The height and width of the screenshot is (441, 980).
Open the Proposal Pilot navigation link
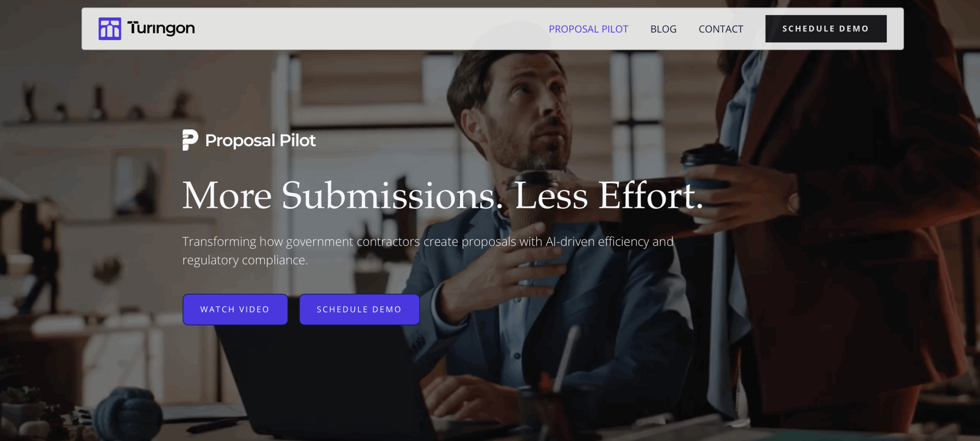point(588,29)
